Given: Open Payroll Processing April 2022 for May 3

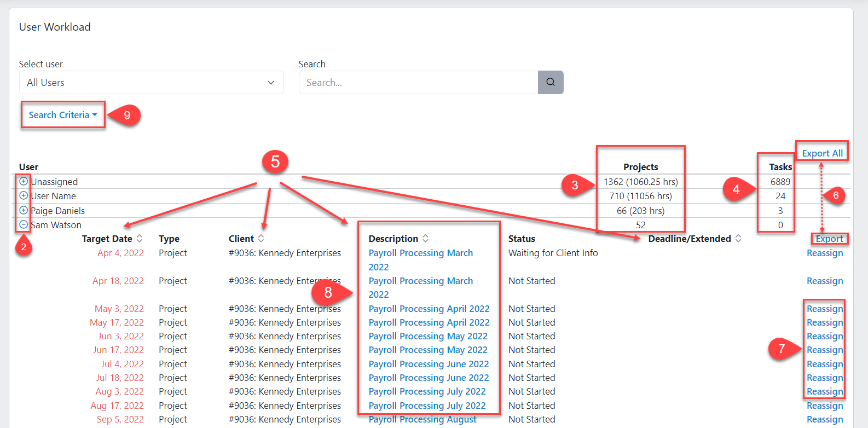Looking at the screenshot, I should click(429, 309).
